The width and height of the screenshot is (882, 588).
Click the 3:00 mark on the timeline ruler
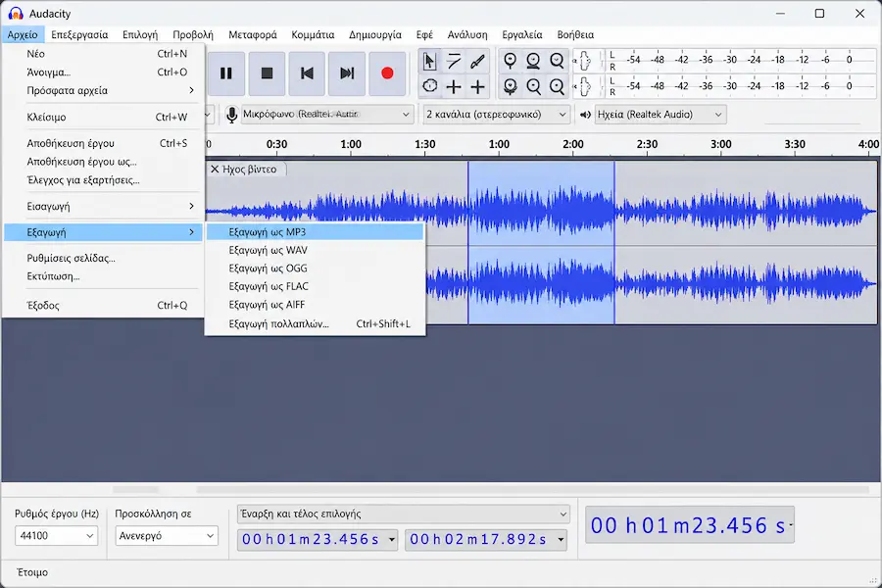pyautogui.click(x=720, y=144)
